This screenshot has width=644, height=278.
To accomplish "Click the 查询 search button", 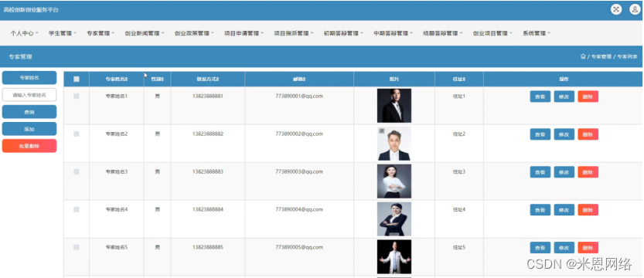I will point(29,111).
